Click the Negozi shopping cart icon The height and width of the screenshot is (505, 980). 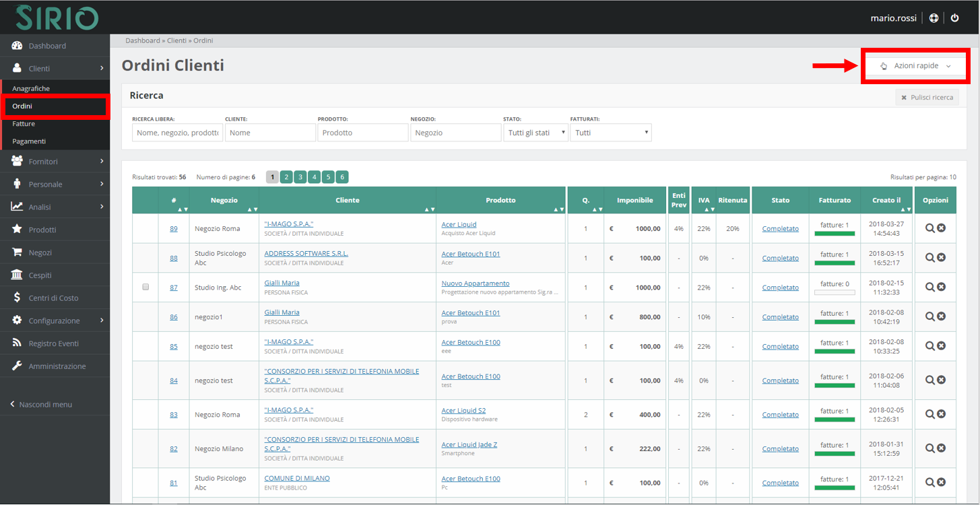coord(16,252)
